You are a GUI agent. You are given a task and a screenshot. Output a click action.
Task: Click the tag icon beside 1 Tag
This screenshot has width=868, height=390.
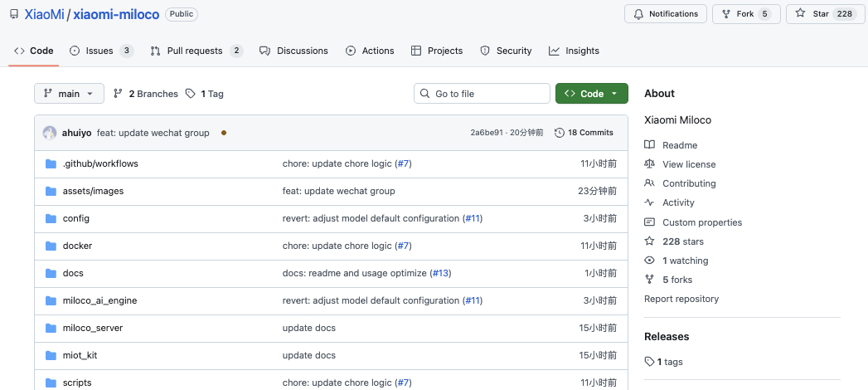click(191, 94)
